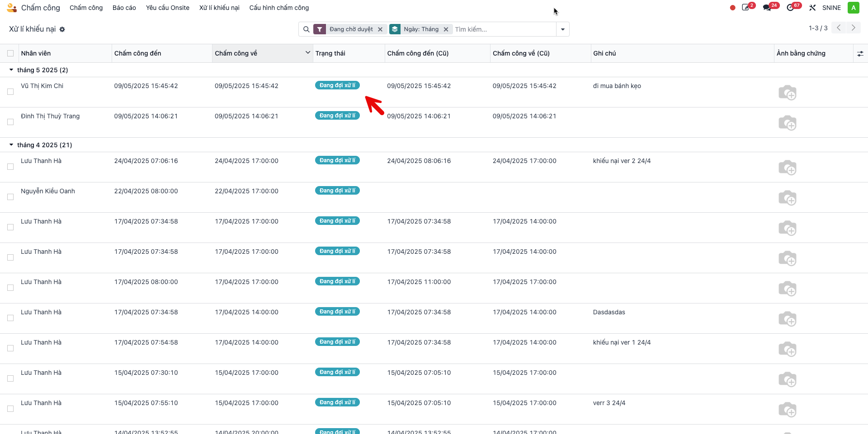Open the Yêu cầu Onsite menu
The height and width of the screenshot is (434, 868).
[x=168, y=8]
